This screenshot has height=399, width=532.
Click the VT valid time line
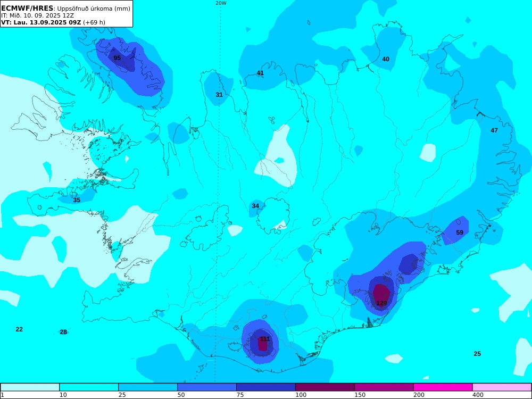pyautogui.click(x=53, y=22)
